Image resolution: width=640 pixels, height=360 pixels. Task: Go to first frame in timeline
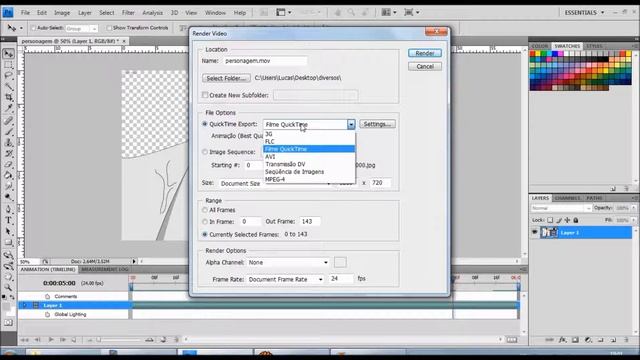(24, 340)
